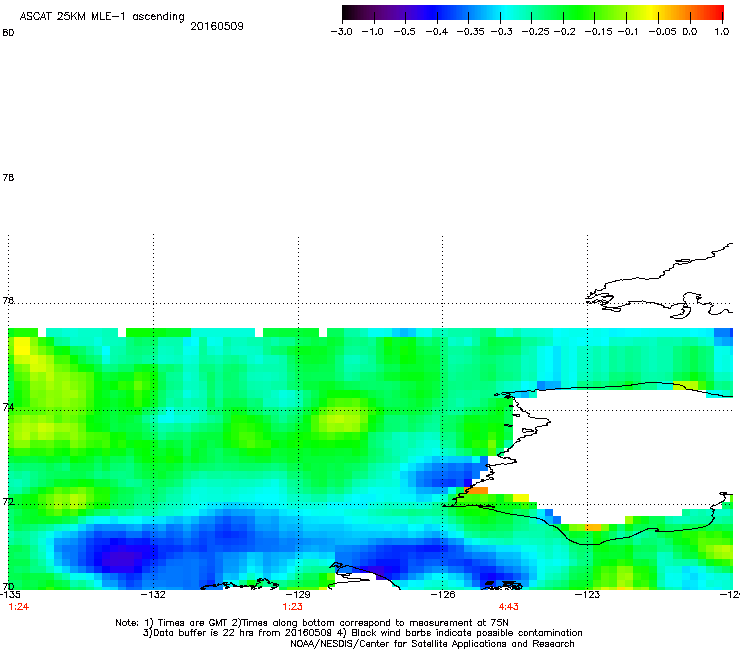Click the yellow section of the color bar
740x650 pixels.
[x=650, y=12]
